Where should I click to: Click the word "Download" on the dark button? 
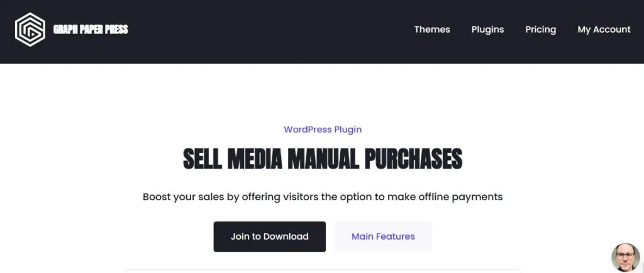(x=286, y=237)
